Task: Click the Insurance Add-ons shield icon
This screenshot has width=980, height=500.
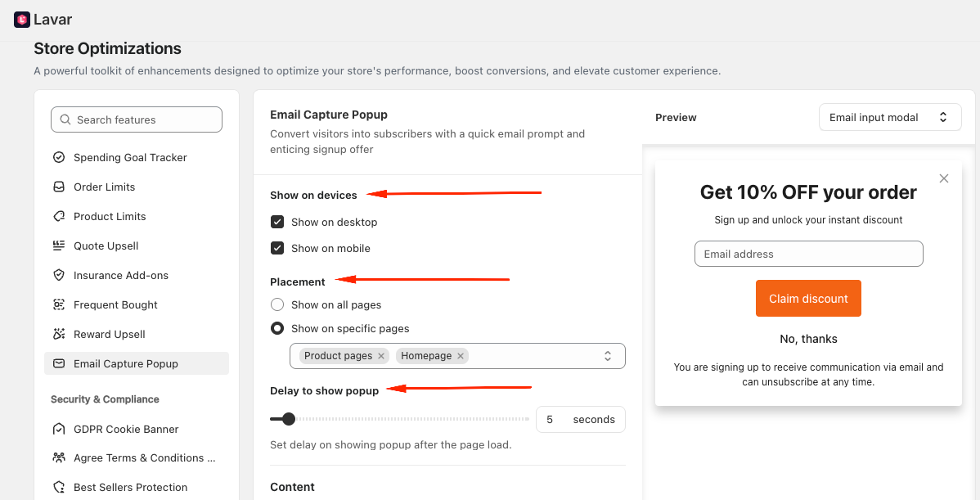Action: pyautogui.click(x=59, y=275)
